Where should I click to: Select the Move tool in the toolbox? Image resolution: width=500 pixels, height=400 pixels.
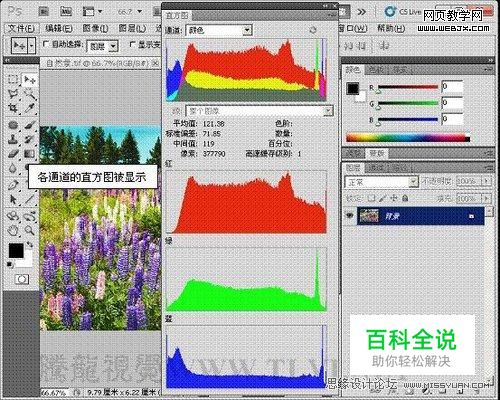[x=30, y=80]
